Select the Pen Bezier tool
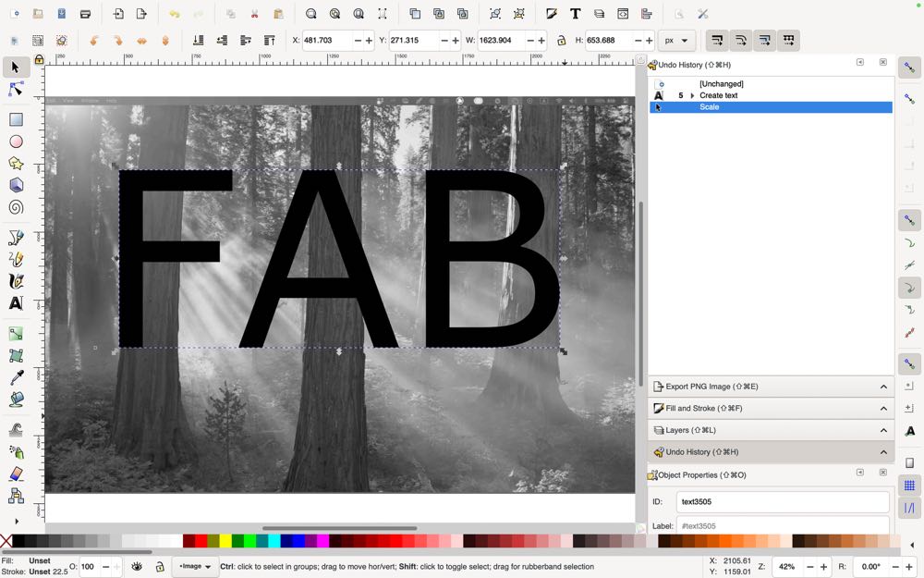This screenshot has height=578, width=924. point(16,238)
